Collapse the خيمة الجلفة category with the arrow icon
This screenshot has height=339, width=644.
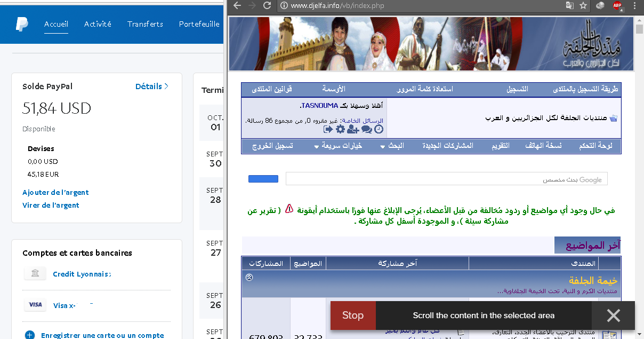click(x=249, y=277)
